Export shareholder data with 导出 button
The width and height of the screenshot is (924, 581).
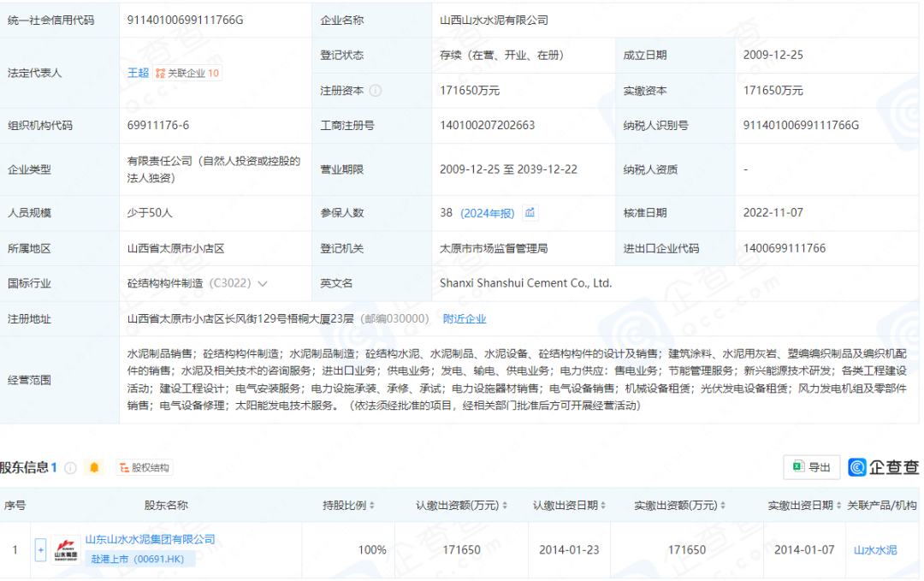(x=811, y=467)
